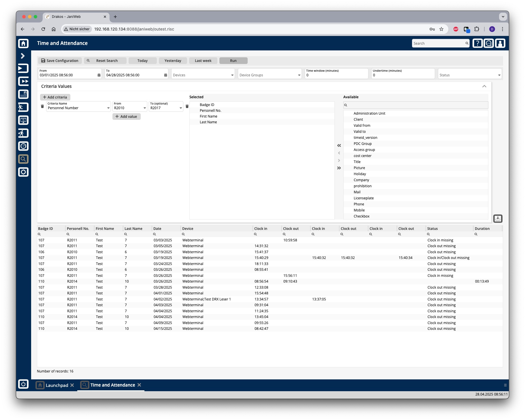Click Add value button
This screenshot has width=525, height=420.
tap(126, 116)
